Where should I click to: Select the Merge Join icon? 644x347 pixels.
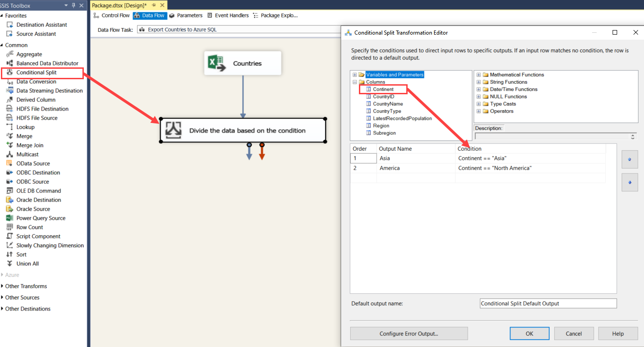[10, 145]
